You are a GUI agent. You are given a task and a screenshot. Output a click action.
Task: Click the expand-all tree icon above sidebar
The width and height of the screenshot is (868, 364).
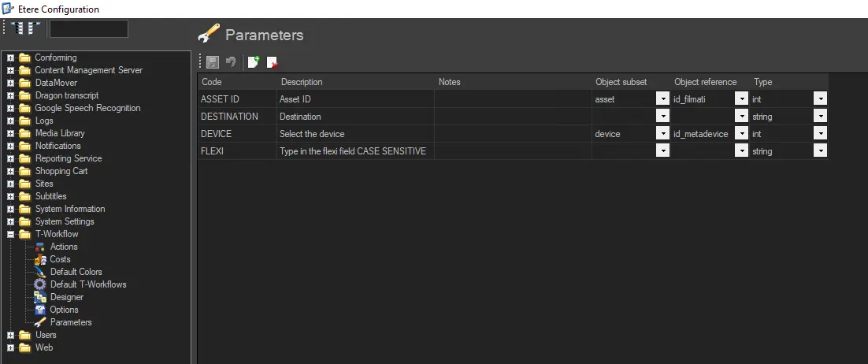[17, 29]
